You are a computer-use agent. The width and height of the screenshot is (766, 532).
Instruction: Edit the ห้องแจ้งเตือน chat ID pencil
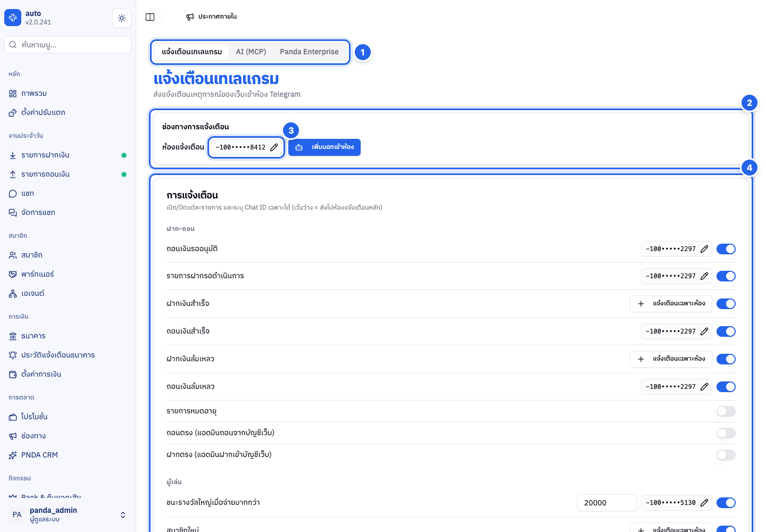pyautogui.click(x=274, y=147)
